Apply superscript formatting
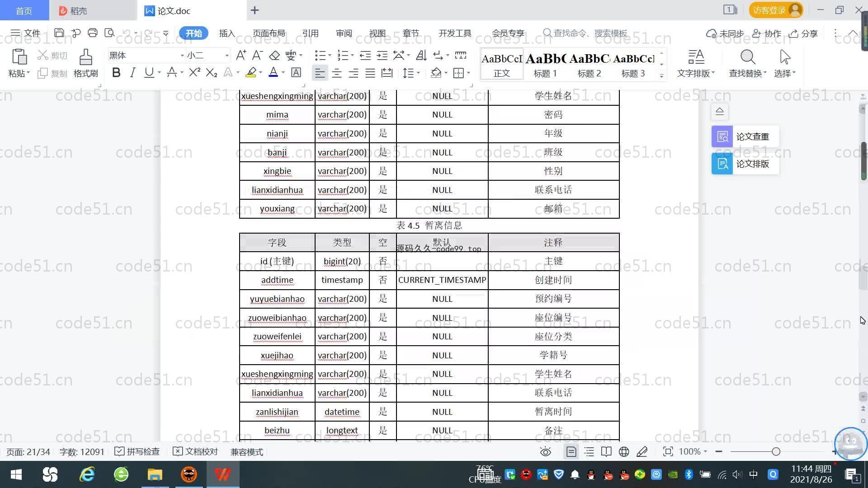 click(x=194, y=72)
